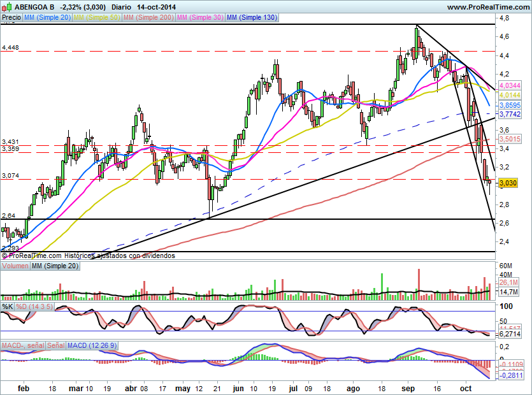
Task: Click the 3,359 level label
Action: (10, 148)
